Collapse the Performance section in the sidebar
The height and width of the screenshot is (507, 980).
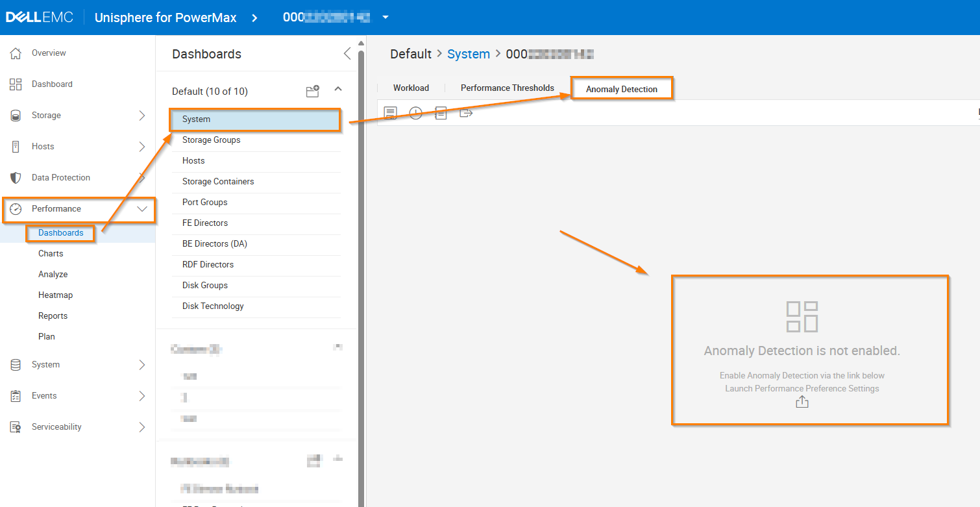142,209
